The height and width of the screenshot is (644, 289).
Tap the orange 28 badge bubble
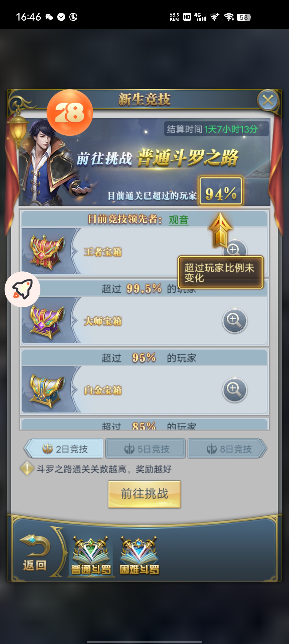(70, 113)
